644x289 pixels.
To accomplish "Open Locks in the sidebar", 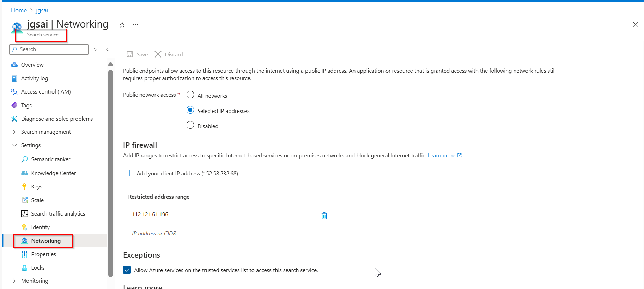I will coord(38,268).
